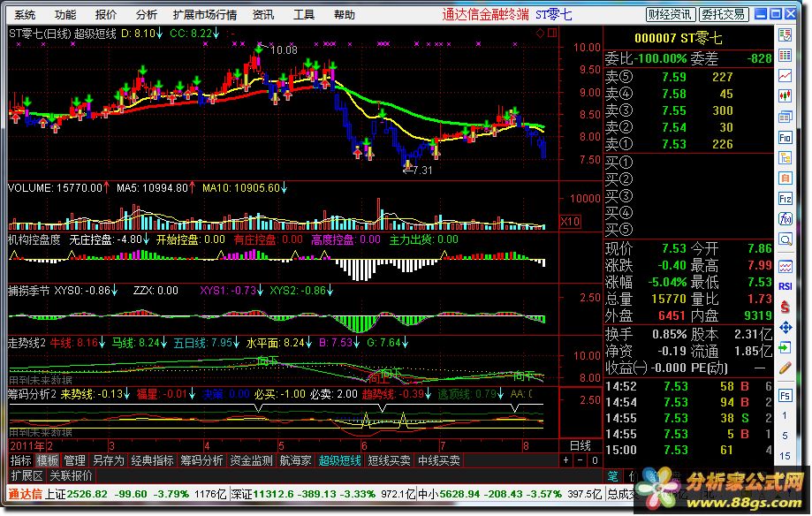Select the 经典指标 template tab

pyautogui.click(x=152, y=460)
